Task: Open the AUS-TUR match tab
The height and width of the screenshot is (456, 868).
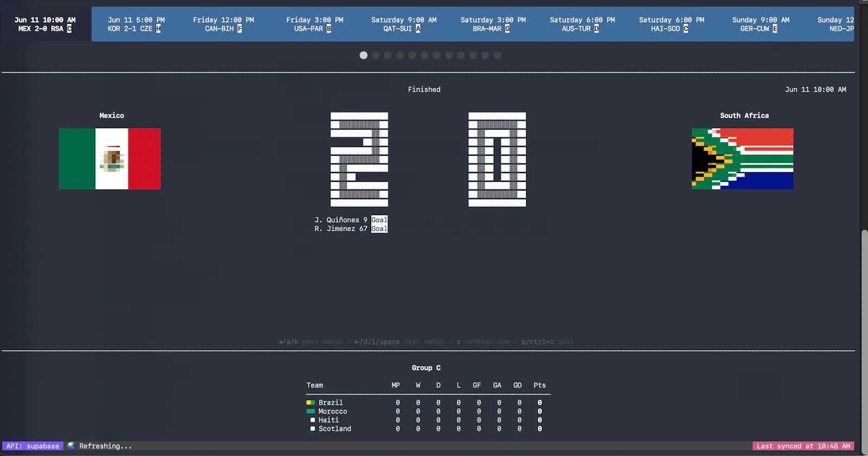Action: click(x=582, y=24)
